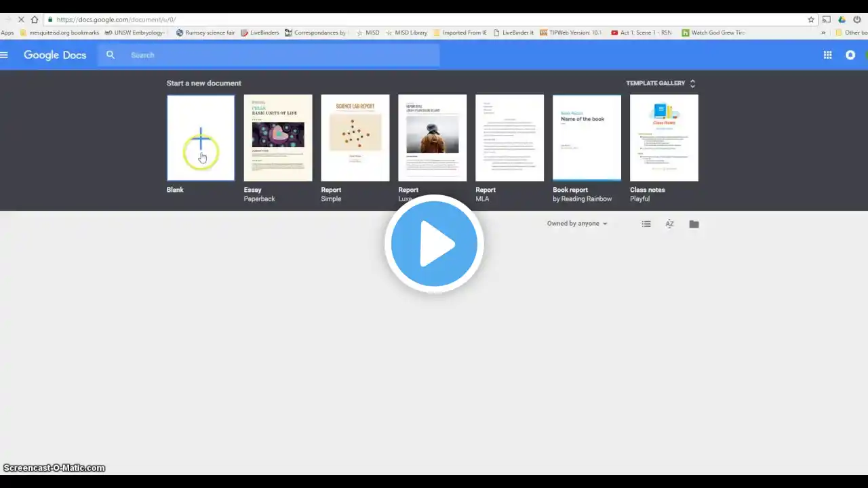Open the Correspondances by bookmark
The image size is (868, 488).
pos(316,33)
